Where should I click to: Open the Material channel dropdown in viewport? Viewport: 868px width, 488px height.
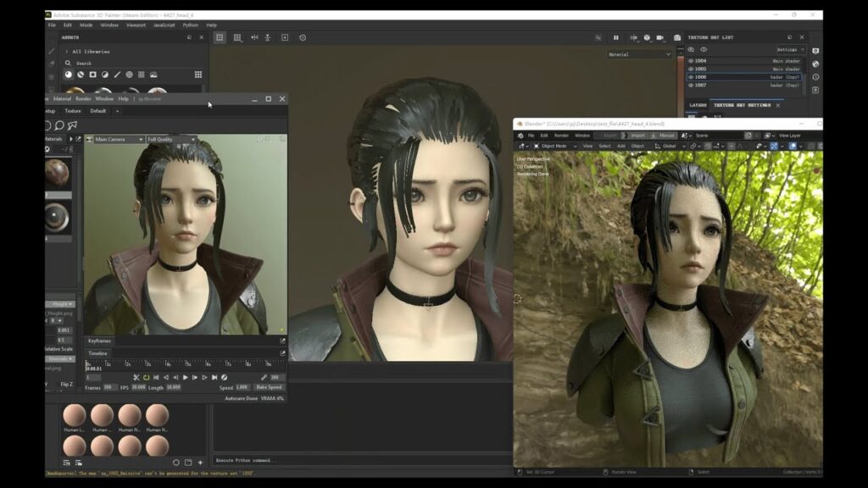click(639, 55)
